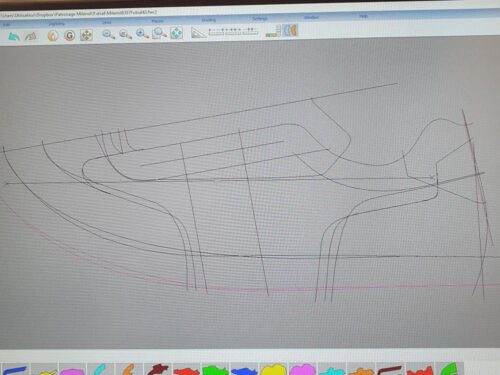
Task: Select the large yellow piece thumbnail
Action: 273,369
